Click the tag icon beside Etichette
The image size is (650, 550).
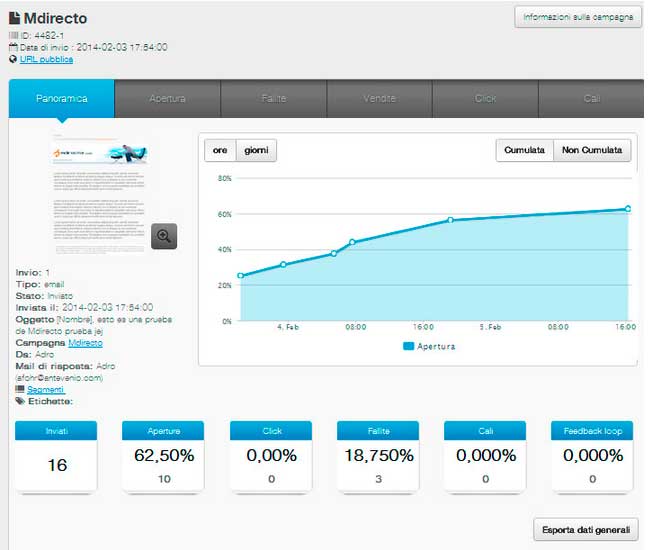click(x=20, y=401)
